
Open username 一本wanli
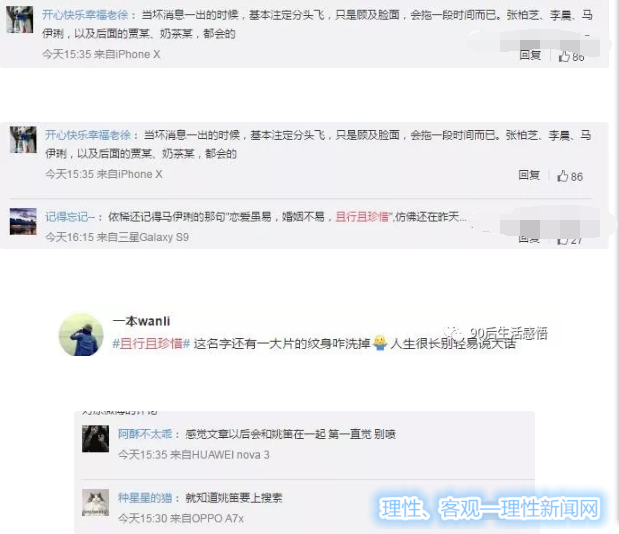click(x=142, y=321)
